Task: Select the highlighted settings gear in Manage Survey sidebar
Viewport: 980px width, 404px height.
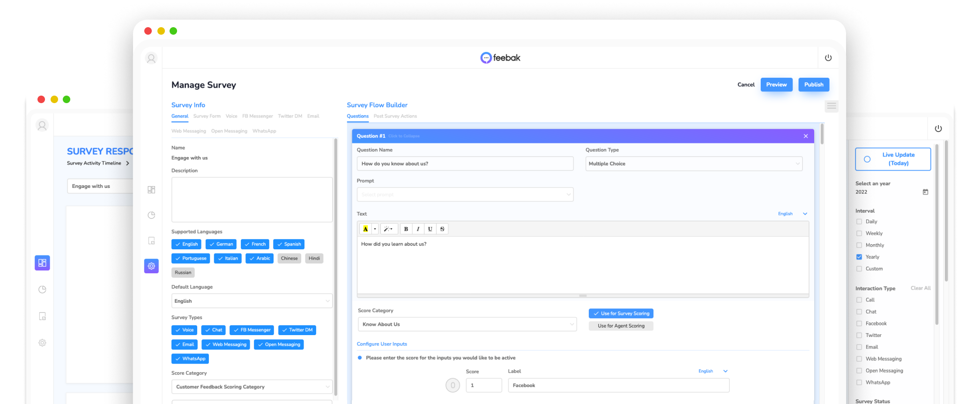Action: click(x=151, y=266)
